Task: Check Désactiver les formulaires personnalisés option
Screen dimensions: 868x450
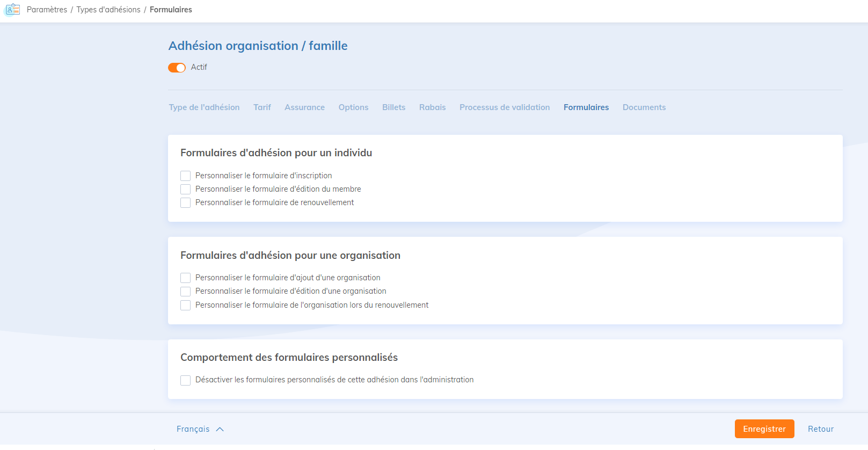Action: 186,380
